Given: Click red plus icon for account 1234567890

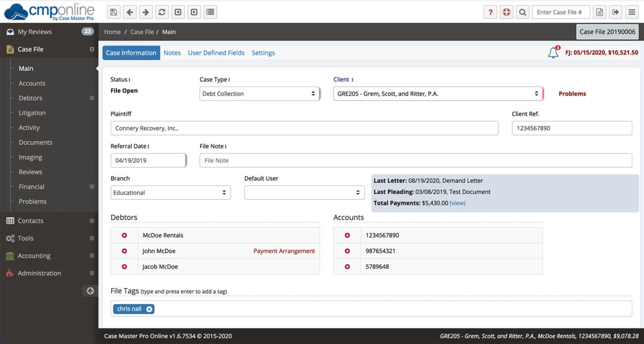Looking at the screenshot, I should [x=347, y=235].
